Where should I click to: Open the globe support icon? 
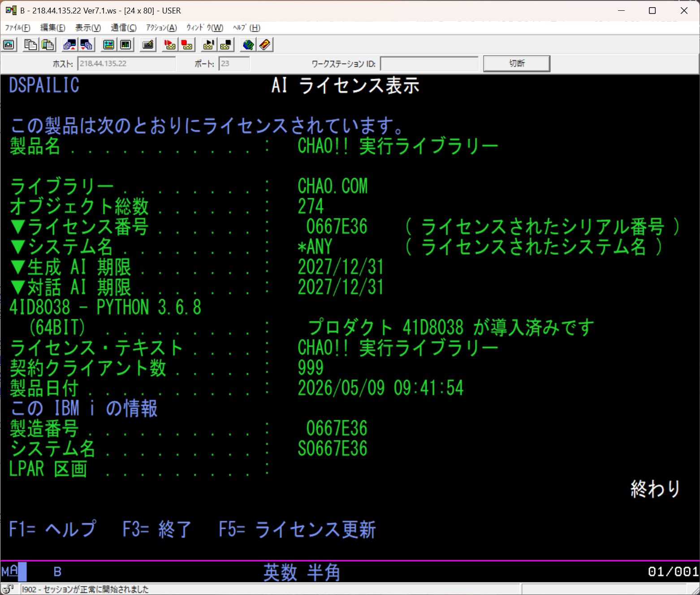click(x=248, y=45)
